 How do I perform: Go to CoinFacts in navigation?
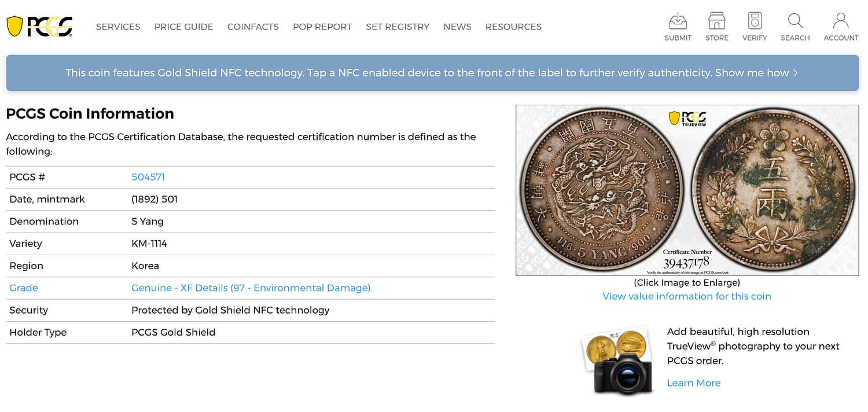253,27
